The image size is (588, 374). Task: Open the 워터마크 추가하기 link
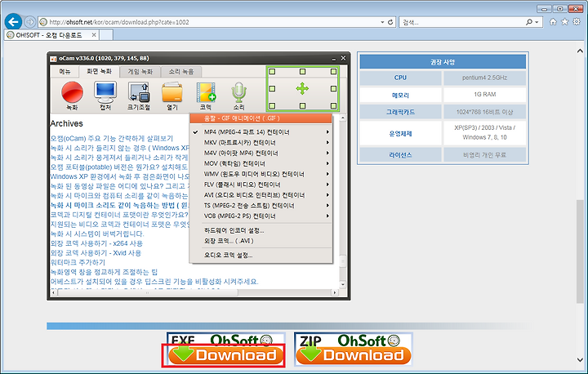(x=78, y=262)
